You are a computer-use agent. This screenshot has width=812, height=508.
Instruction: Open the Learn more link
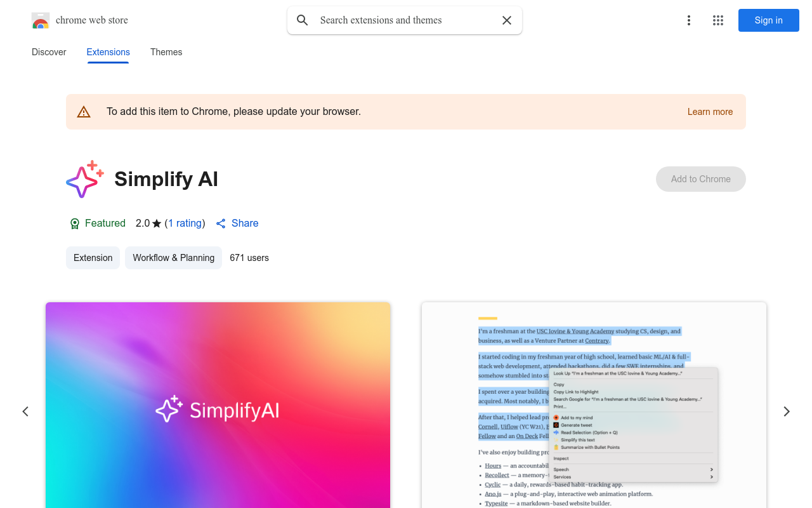click(x=710, y=112)
